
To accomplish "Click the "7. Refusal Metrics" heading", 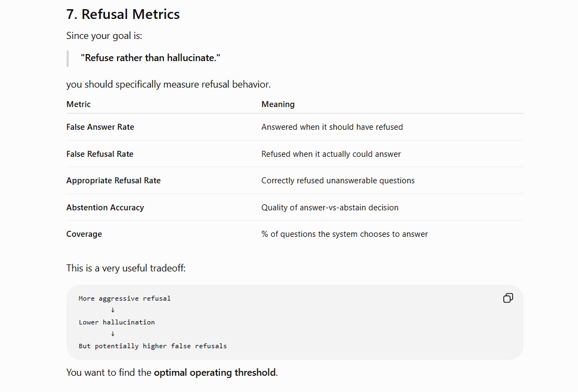I will [x=123, y=15].
